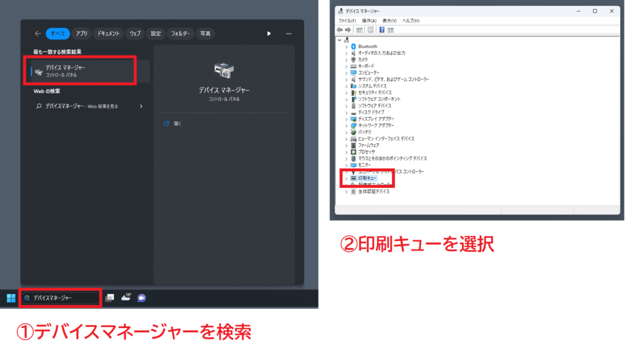Open the three-dot more options in search panel
Image resolution: width=625 pixels, height=364 pixels.
tap(289, 34)
